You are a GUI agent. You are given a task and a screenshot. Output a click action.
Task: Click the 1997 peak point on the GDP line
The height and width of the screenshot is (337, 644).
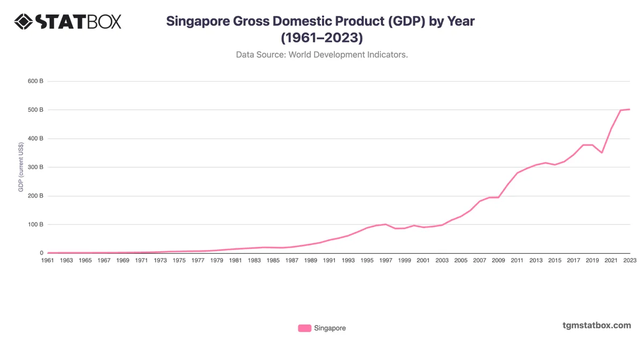386,224
